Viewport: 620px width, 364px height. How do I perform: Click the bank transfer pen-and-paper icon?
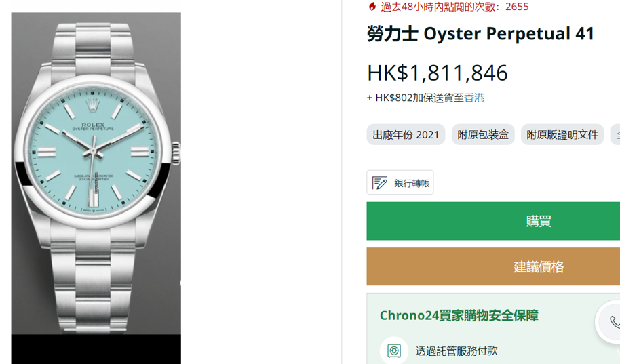379,183
